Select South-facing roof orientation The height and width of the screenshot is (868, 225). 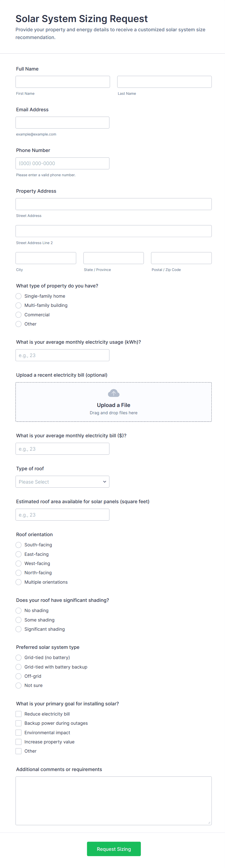(x=18, y=544)
